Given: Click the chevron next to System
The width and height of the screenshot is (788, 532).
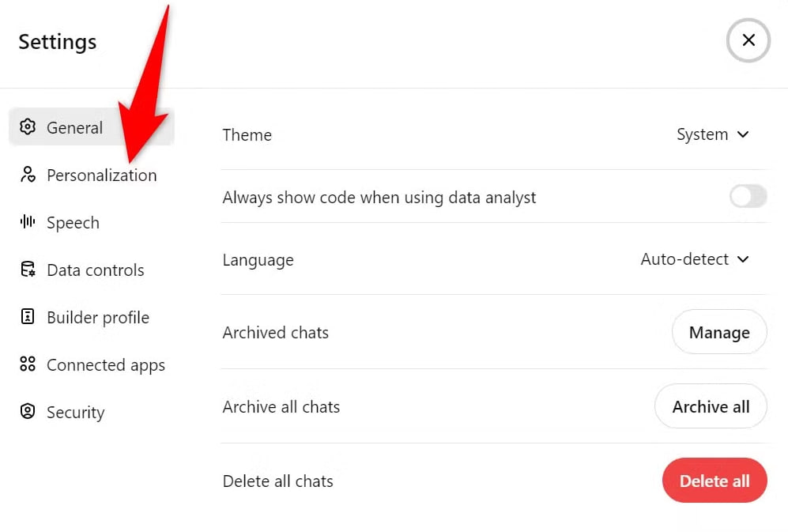Looking at the screenshot, I should [743, 134].
